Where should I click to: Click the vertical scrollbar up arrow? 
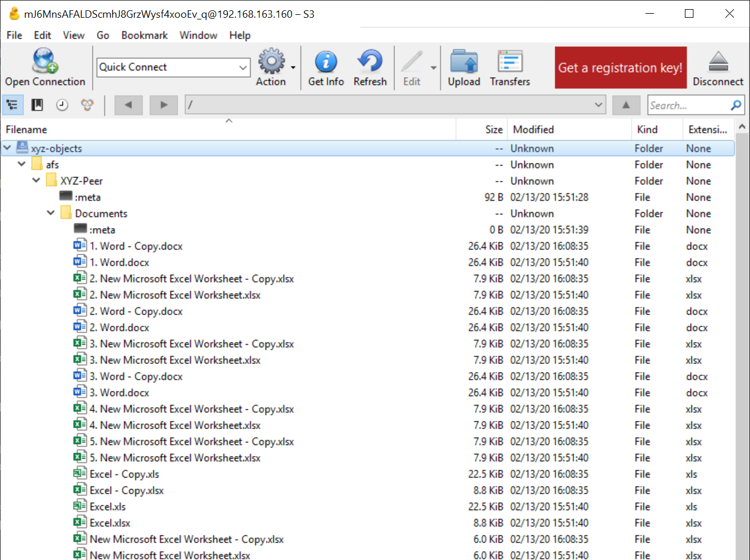[742, 127]
